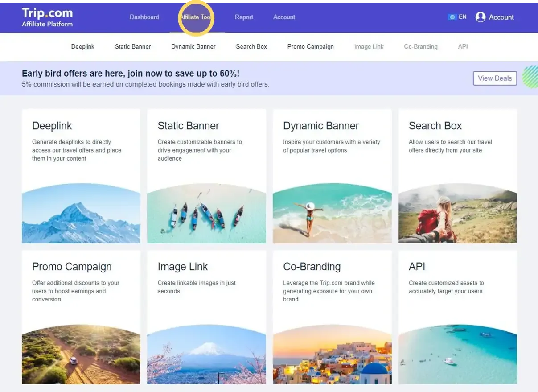This screenshot has height=392, width=538.
Task: Click the Search Box card photo
Action: (458, 214)
